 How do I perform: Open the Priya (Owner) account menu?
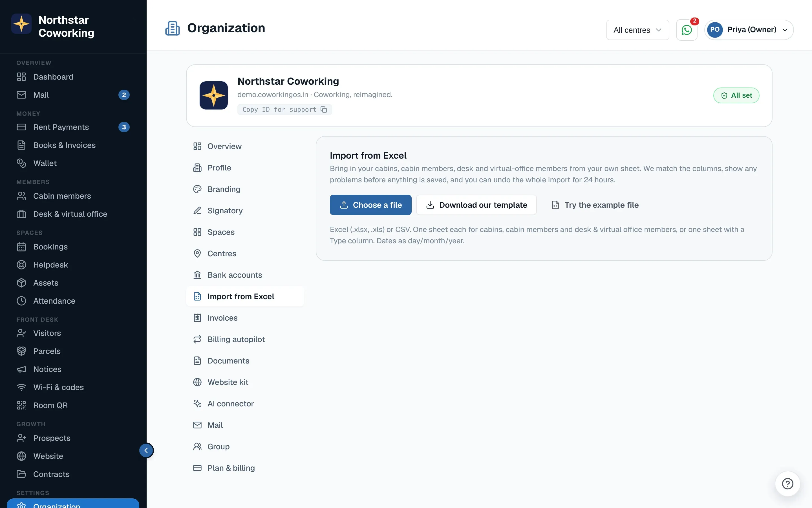749,30
